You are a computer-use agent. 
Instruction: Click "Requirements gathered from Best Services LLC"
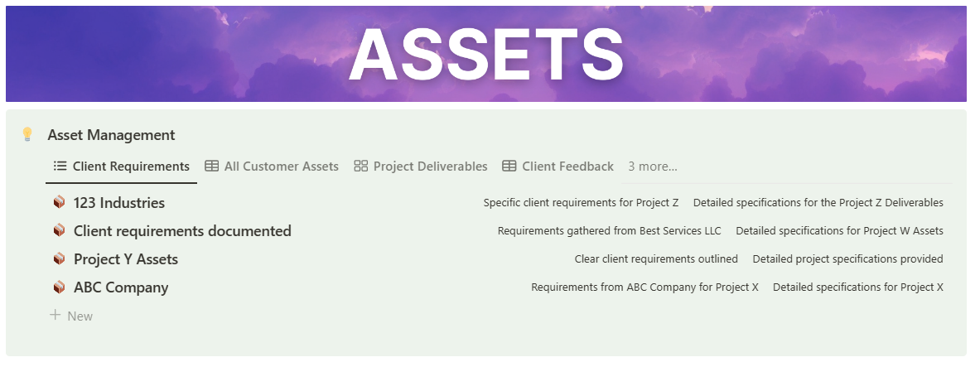tap(609, 231)
